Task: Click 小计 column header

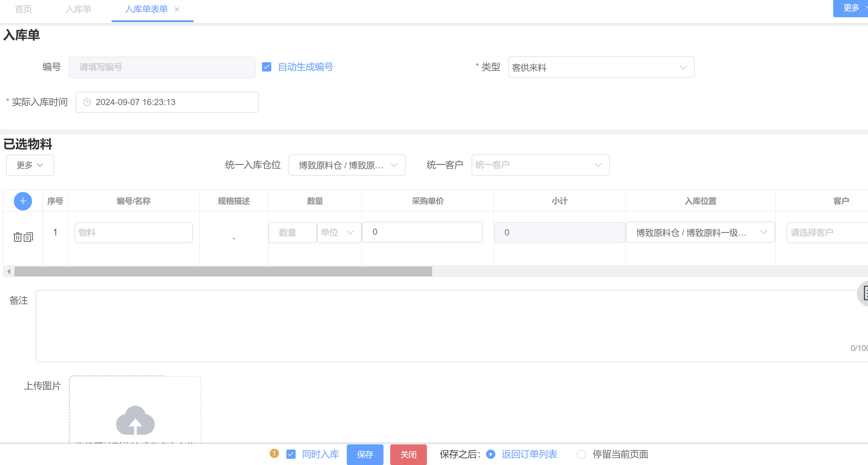Action: pos(559,201)
